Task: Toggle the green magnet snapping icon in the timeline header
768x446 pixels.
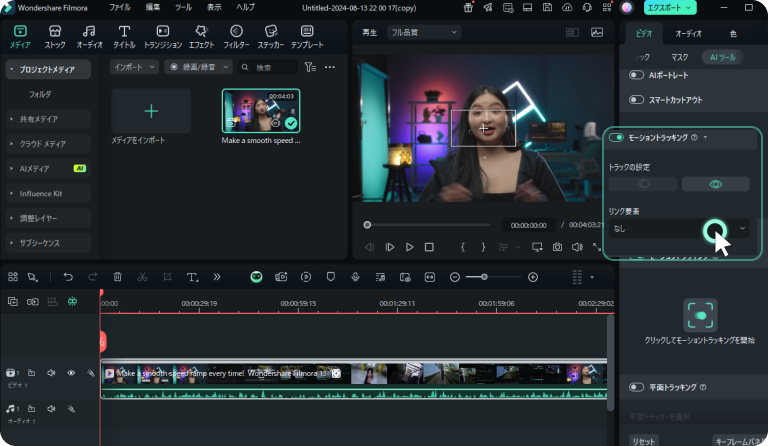Action: tap(72, 302)
